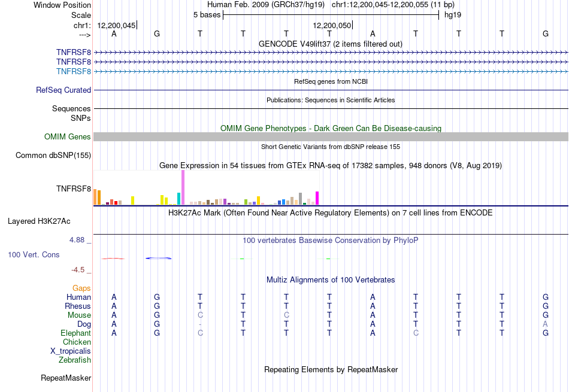
Task: Click the Human species label in Multiz
Action: [x=78, y=297]
